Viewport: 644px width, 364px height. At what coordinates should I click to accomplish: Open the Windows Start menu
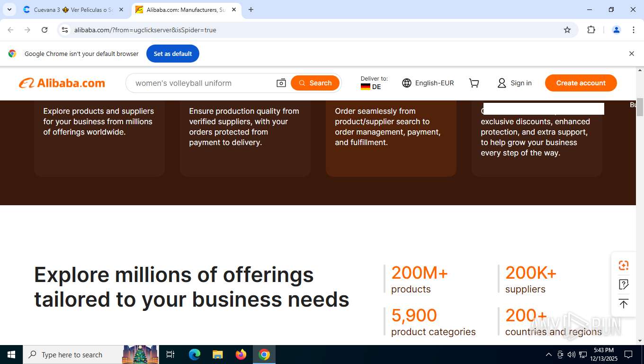point(11,355)
